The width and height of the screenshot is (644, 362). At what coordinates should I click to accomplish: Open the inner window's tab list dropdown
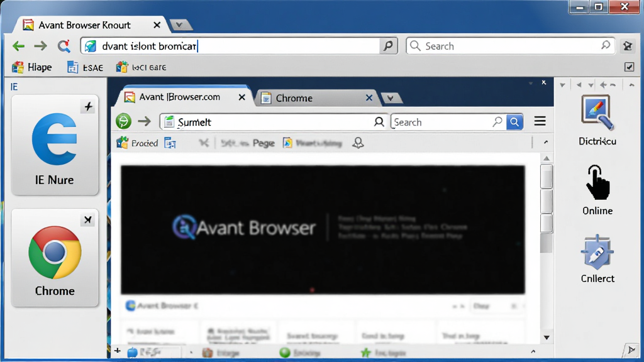[391, 98]
